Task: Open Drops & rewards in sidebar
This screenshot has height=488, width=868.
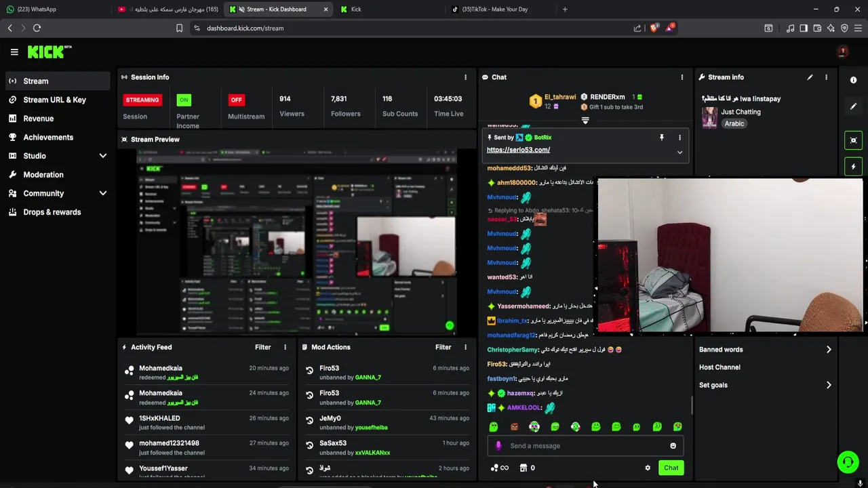Action: (57, 212)
